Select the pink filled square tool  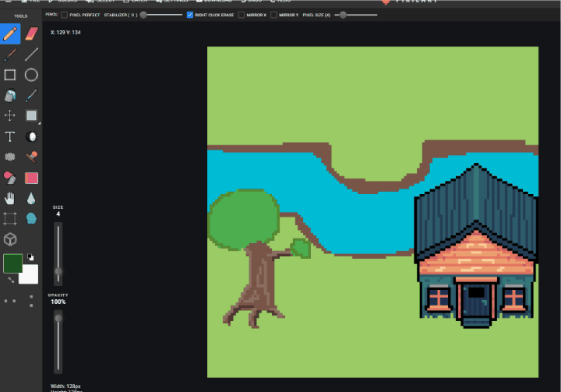(31, 178)
